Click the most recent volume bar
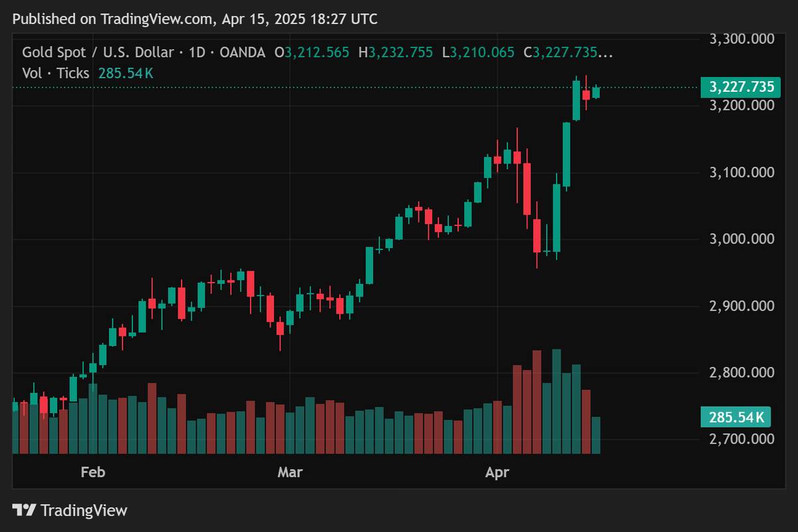798x532 pixels. (x=596, y=436)
